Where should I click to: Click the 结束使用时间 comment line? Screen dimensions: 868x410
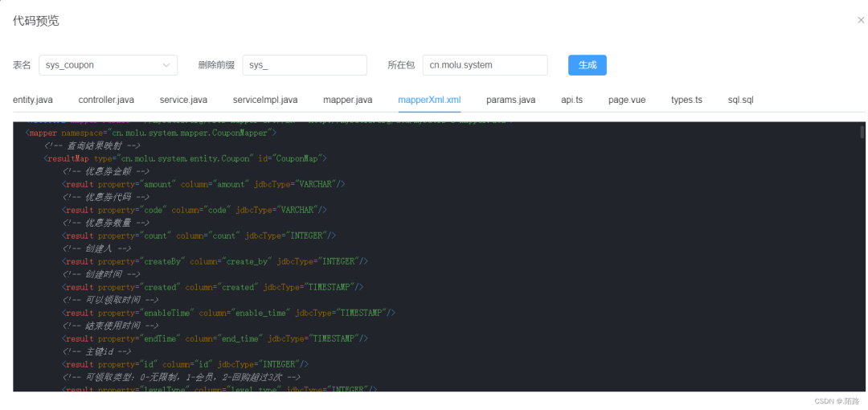click(x=111, y=326)
